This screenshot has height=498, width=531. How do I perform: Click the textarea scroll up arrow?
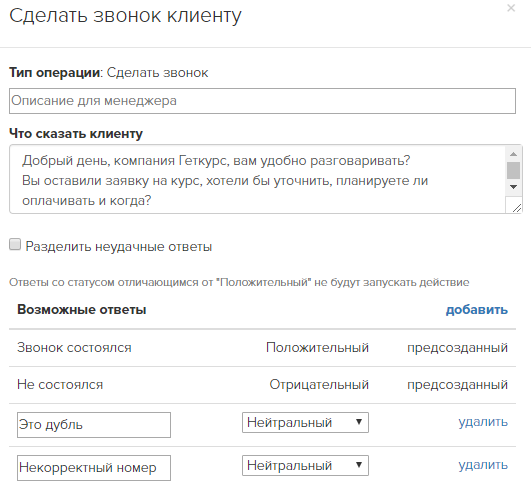[x=513, y=154]
